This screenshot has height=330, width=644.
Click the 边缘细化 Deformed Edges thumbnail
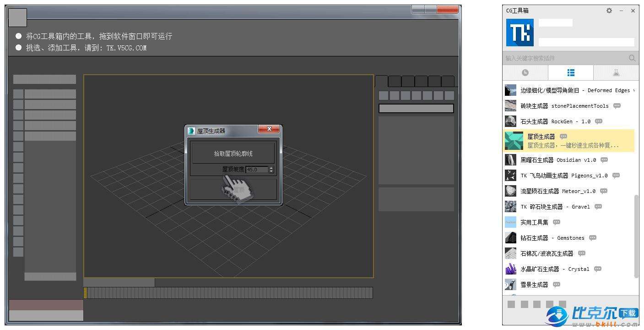coord(510,90)
